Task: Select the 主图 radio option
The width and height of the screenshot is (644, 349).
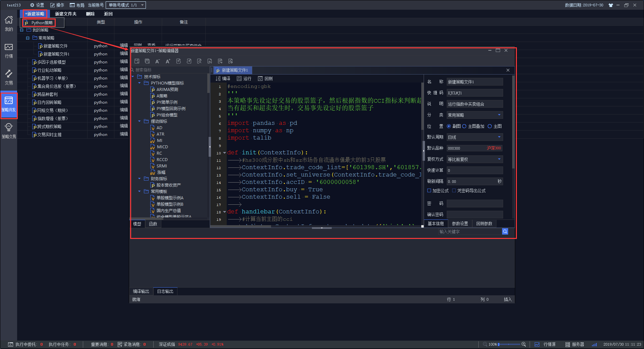Action: 490,126
